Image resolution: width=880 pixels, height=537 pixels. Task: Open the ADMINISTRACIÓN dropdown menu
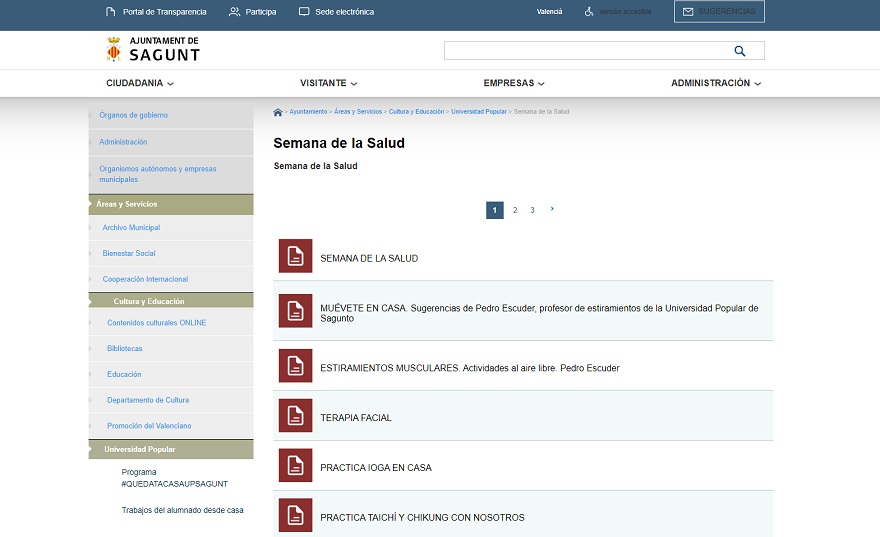click(715, 84)
